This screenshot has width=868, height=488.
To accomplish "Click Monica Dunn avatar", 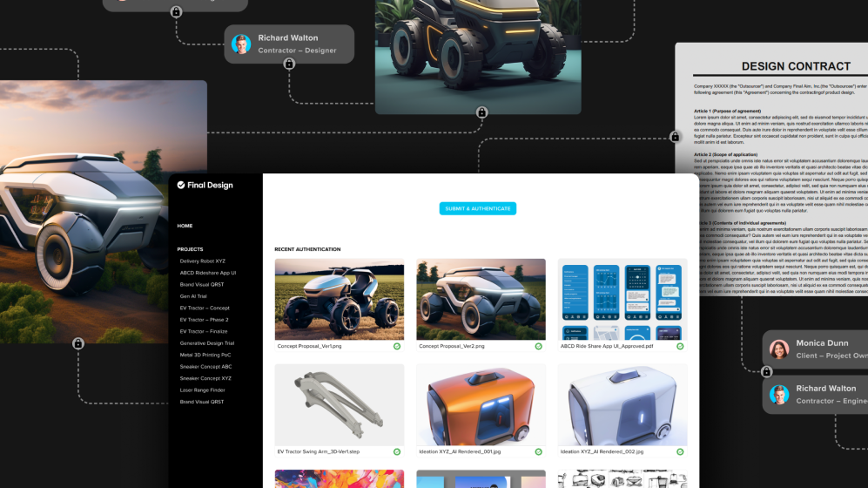I will point(779,349).
